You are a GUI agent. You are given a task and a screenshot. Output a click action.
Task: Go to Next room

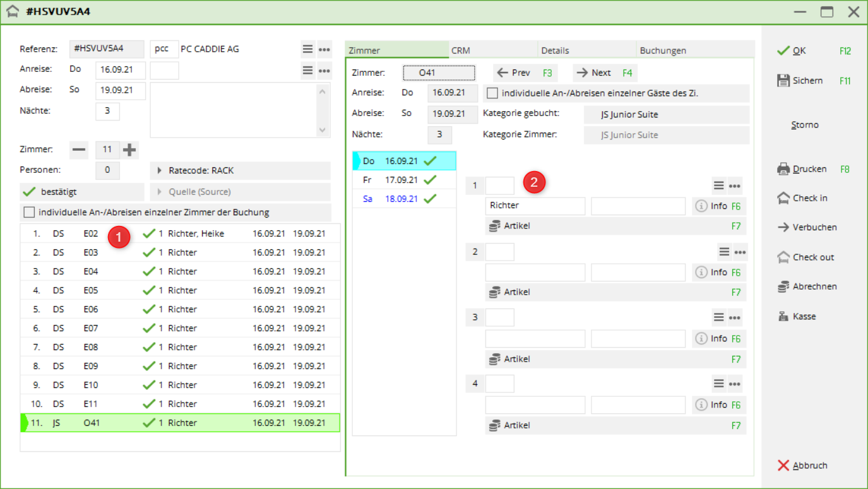point(602,73)
